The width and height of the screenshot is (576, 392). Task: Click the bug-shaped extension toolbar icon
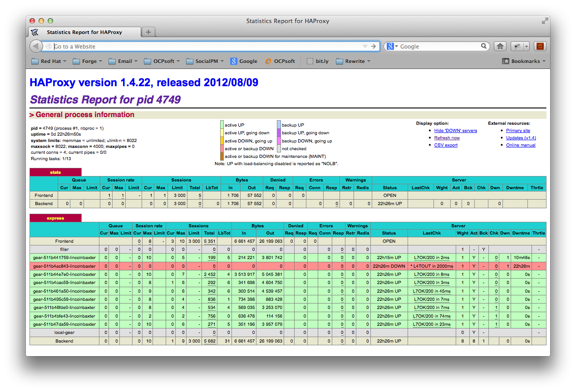click(517, 46)
